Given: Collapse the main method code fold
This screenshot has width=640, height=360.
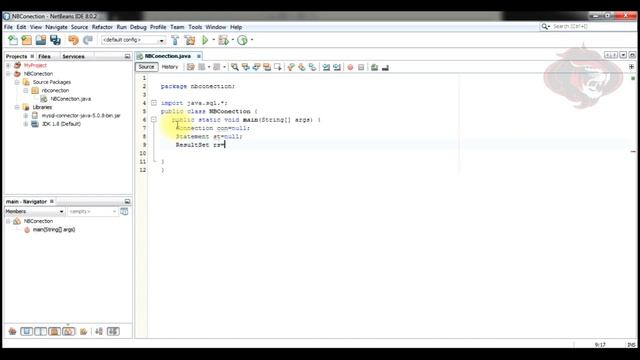Looking at the screenshot, I should pos(154,120).
